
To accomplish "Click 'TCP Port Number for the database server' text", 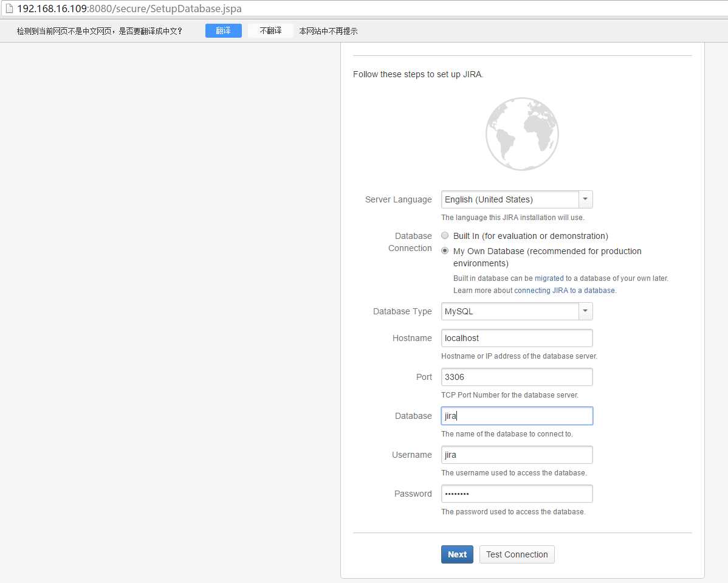I will click(x=510, y=395).
